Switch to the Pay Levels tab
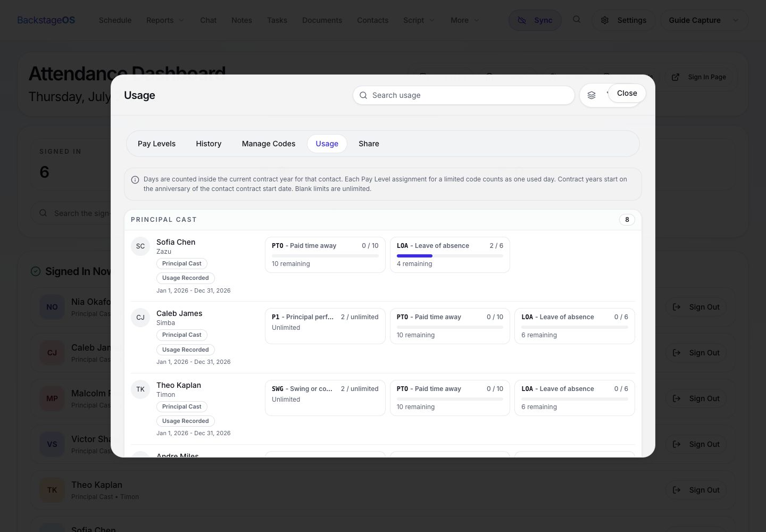This screenshot has width=766, height=532. click(x=156, y=144)
